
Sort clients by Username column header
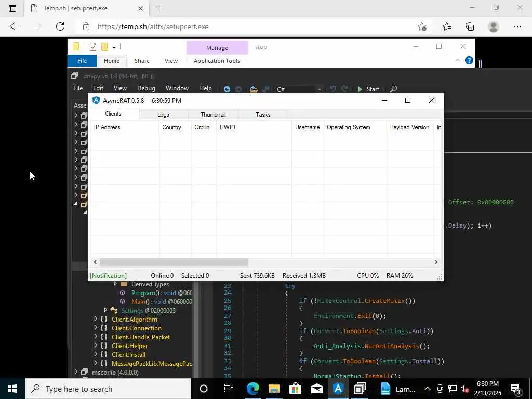point(308,127)
